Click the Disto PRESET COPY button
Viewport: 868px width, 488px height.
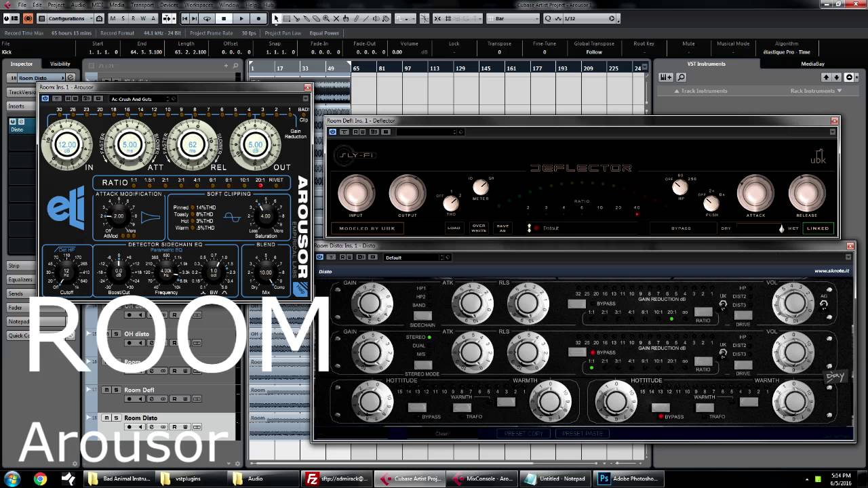click(x=524, y=433)
